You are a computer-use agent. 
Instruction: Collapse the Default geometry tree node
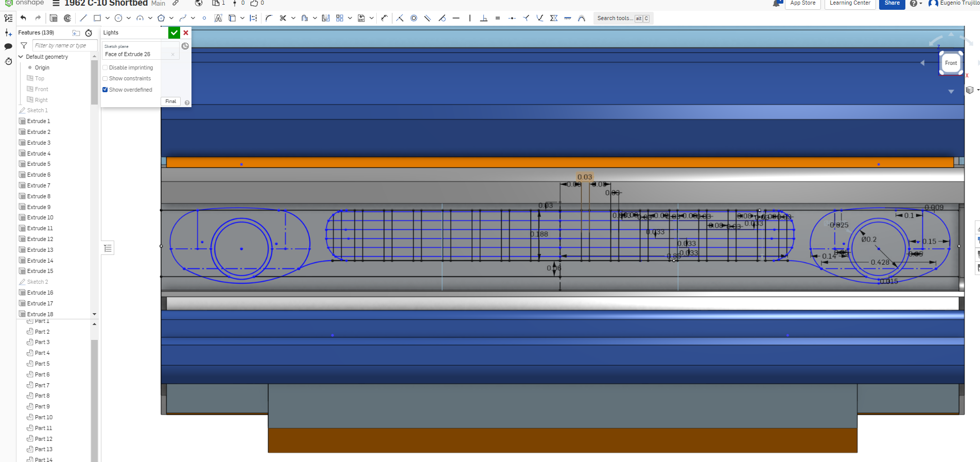click(21, 57)
